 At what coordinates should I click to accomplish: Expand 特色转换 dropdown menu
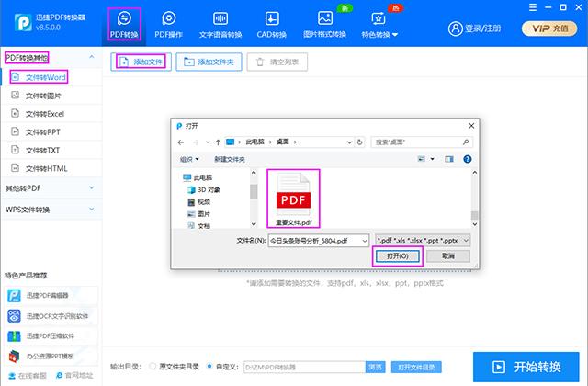(379, 25)
